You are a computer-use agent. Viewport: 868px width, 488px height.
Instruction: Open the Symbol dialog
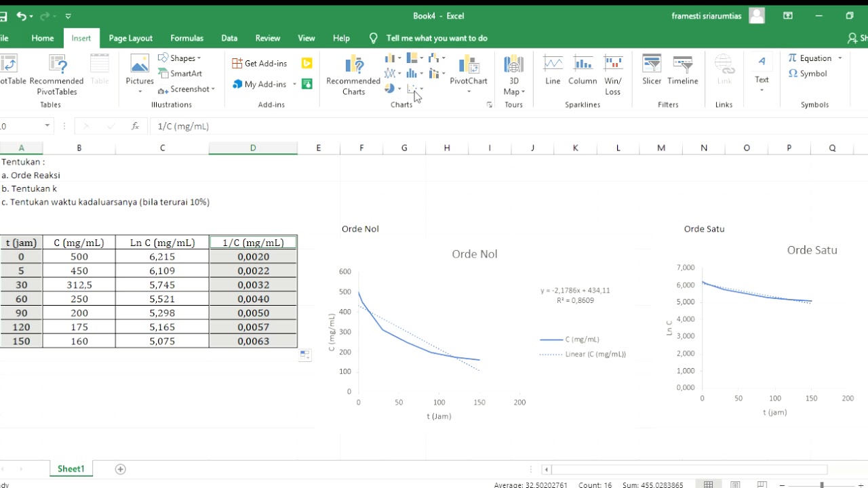(x=808, y=73)
